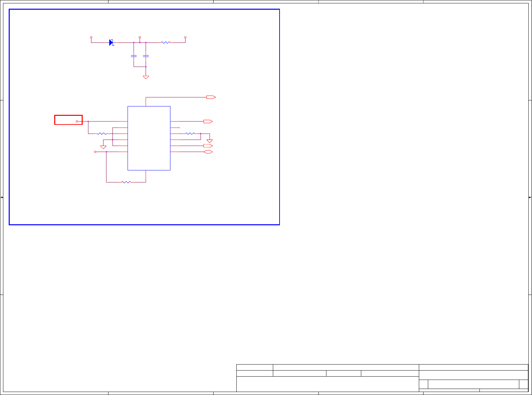Select the hexagonal bidirectional port symbol

coord(208,152)
